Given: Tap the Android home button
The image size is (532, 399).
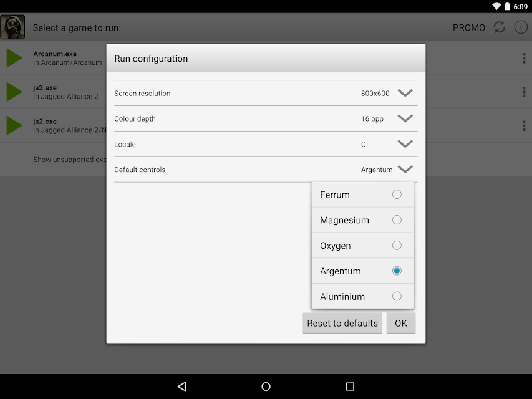Looking at the screenshot, I should coord(266,387).
